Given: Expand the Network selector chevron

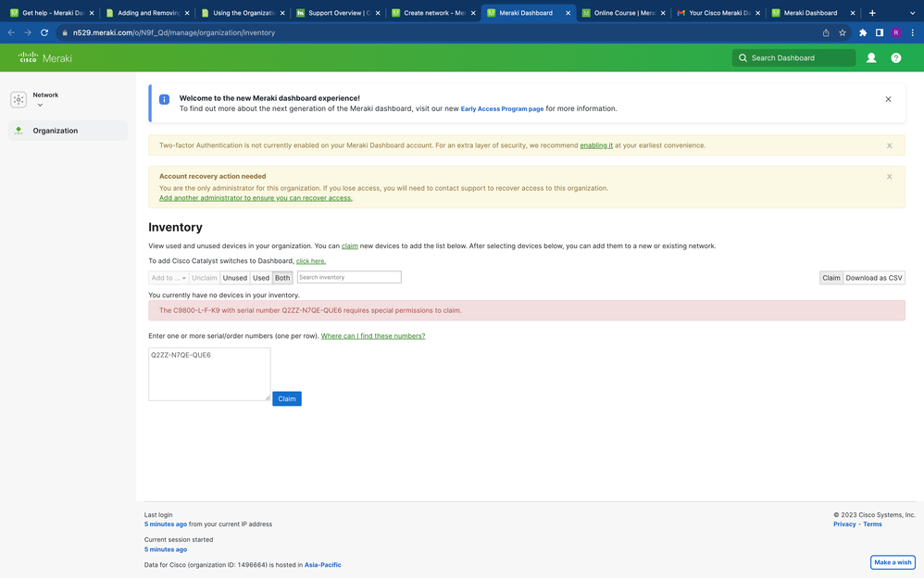Looking at the screenshot, I should [x=40, y=105].
